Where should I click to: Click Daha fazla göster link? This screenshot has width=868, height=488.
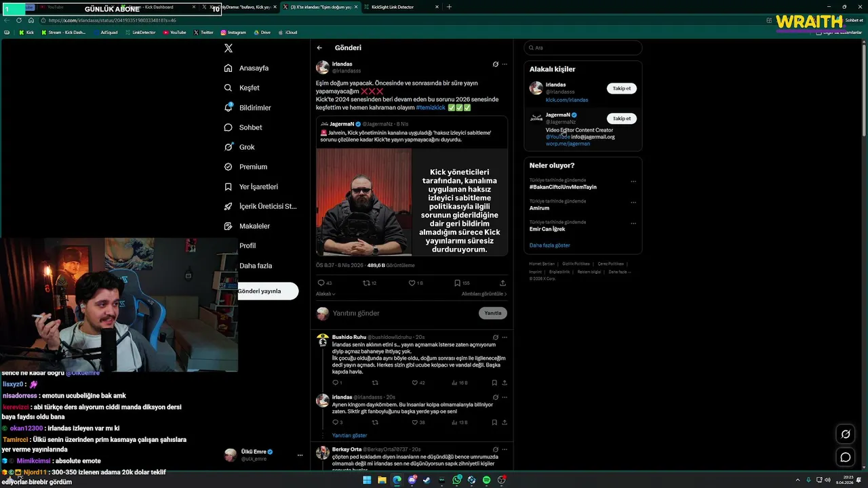(x=550, y=245)
